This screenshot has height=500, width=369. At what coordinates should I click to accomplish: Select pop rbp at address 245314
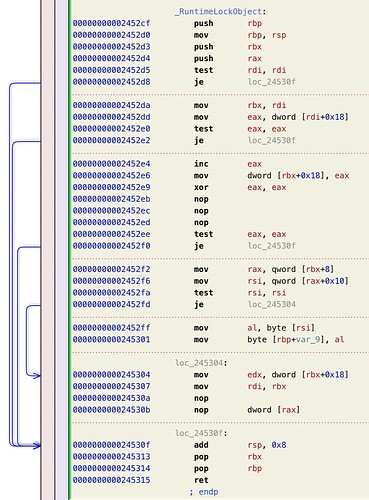(228, 468)
